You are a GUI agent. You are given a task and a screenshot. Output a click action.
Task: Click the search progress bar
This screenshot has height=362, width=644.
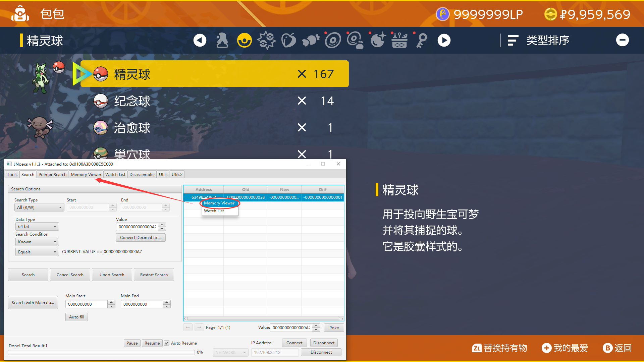pyautogui.click(x=101, y=353)
